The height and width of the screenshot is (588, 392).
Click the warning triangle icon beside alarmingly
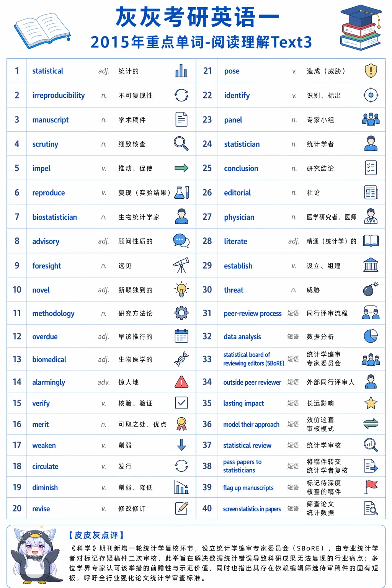pyautogui.click(x=181, y=382)
